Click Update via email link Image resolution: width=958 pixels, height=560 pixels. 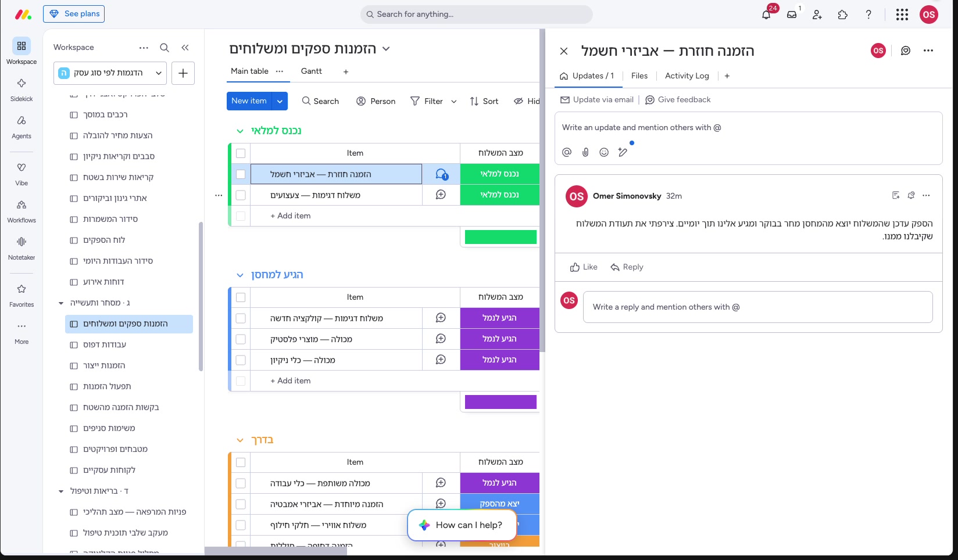[597, 100]
